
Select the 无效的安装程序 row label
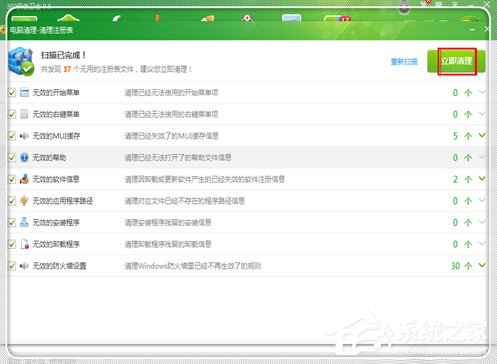coord(56,222)
